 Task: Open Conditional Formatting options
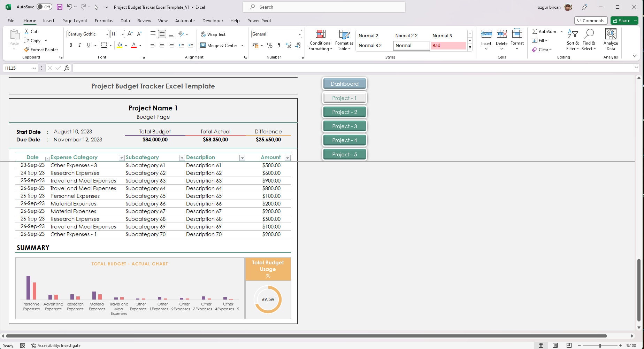click(320, 40)
